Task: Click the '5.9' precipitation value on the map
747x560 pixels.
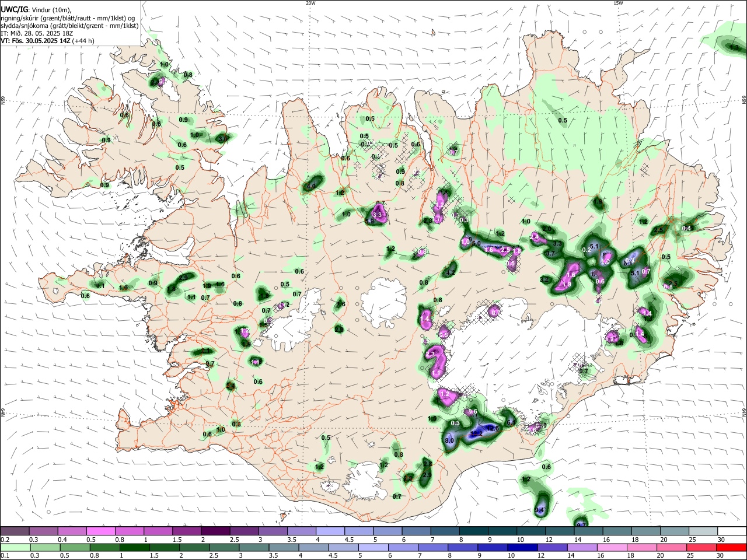Action: click(369, 222)
